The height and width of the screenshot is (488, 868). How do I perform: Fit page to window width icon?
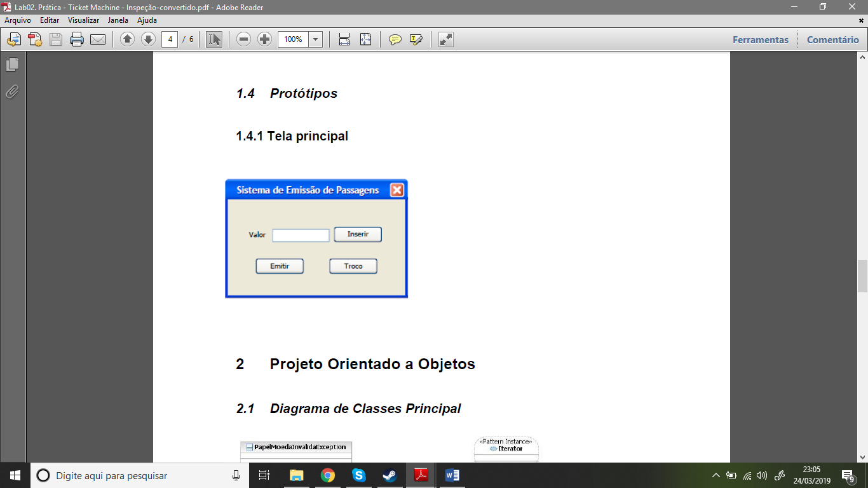(344, 39)
